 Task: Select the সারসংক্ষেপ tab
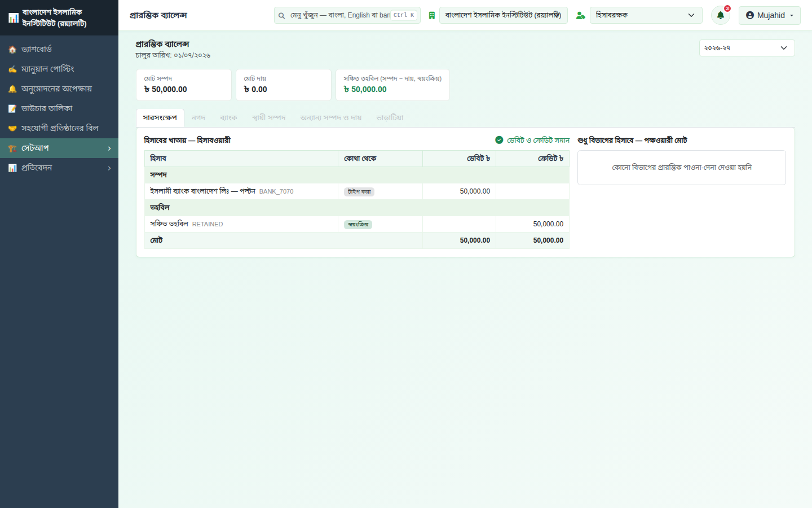click(160, 118)
